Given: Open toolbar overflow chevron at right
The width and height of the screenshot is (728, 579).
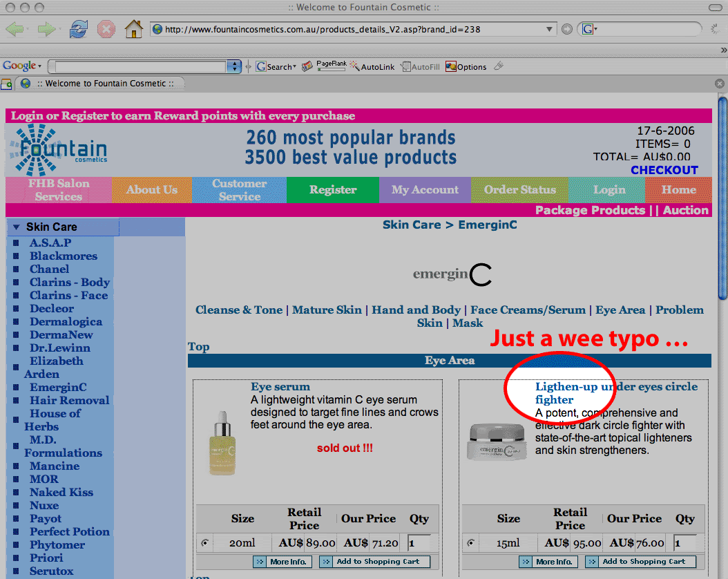Looking at the screenshot, I should (723, 50).
